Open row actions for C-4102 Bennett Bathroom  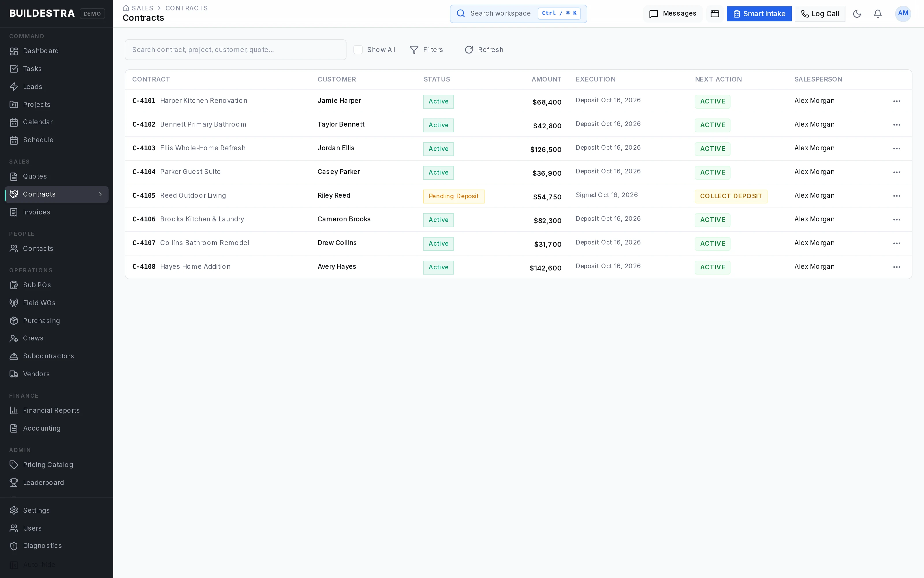pos(897,125)
